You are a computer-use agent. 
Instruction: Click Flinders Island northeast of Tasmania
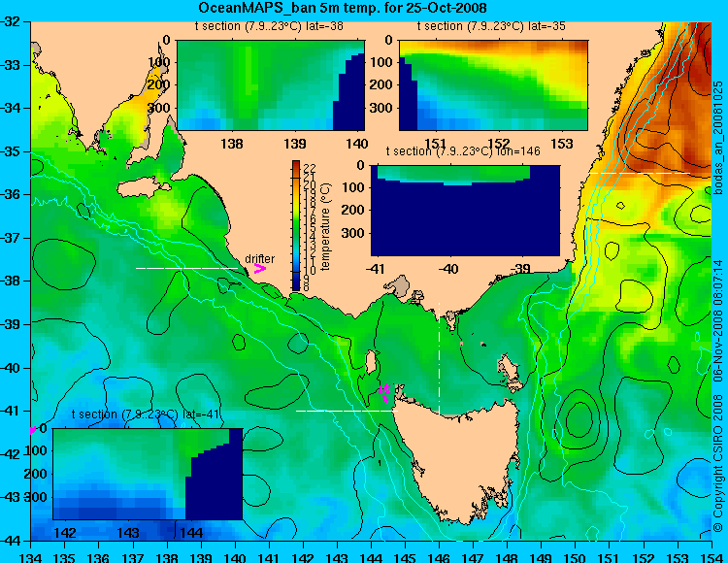pos(510,371)
